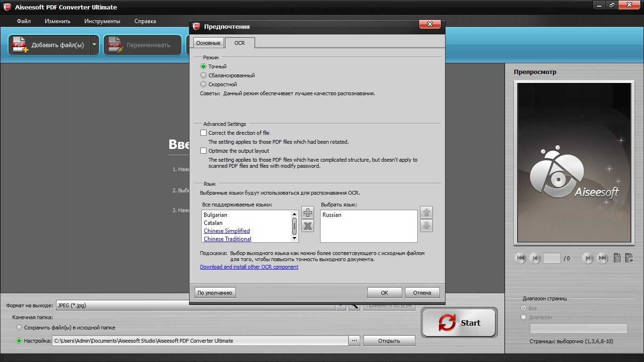The height and width of the screenshot is (362, 644).
Task: Click Download and install other OCR component
Action: [x=249, y=267]
